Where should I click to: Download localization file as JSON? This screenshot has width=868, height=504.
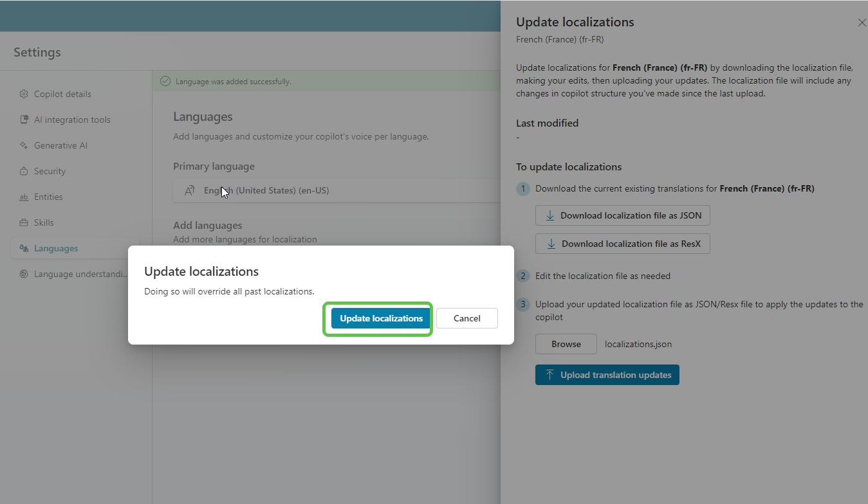(622, 215)
